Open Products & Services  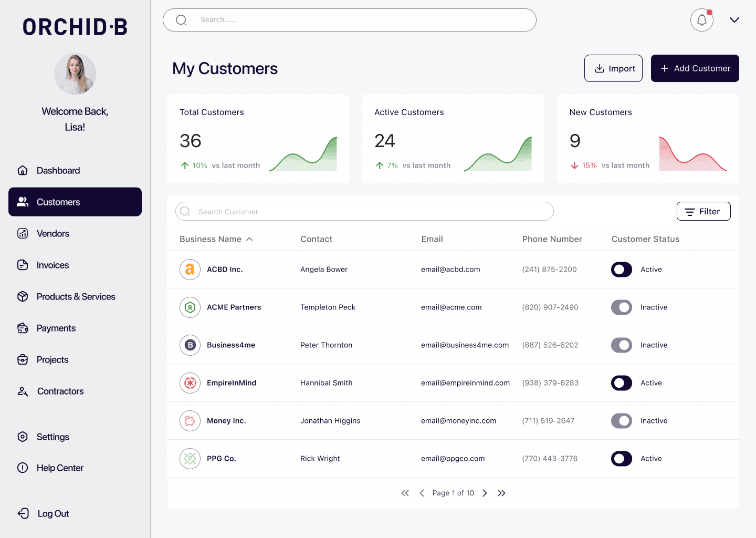coord(76,297)
